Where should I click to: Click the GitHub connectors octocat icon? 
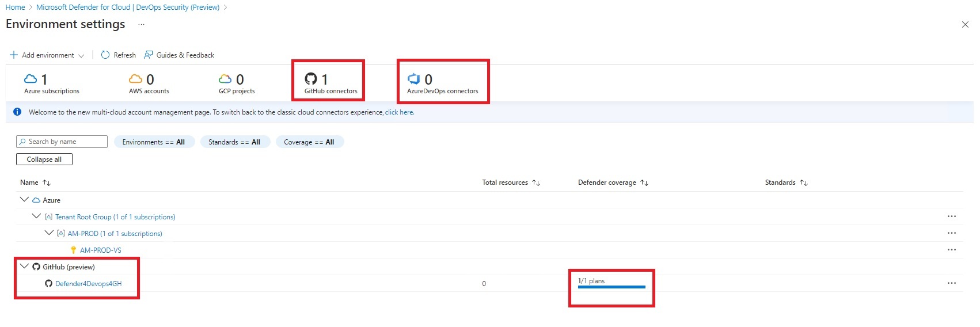[x=311, y=79]
